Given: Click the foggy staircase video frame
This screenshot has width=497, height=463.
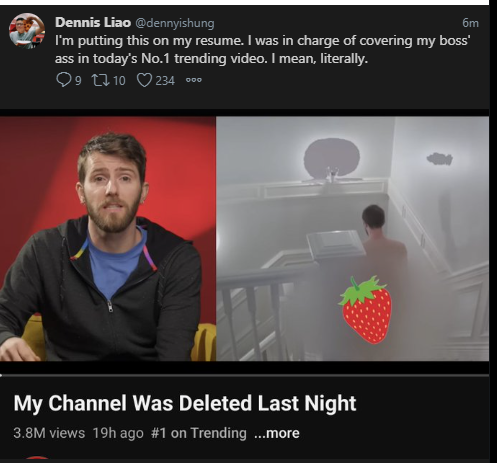Looking at the screenshot, I should pos(353,239).
